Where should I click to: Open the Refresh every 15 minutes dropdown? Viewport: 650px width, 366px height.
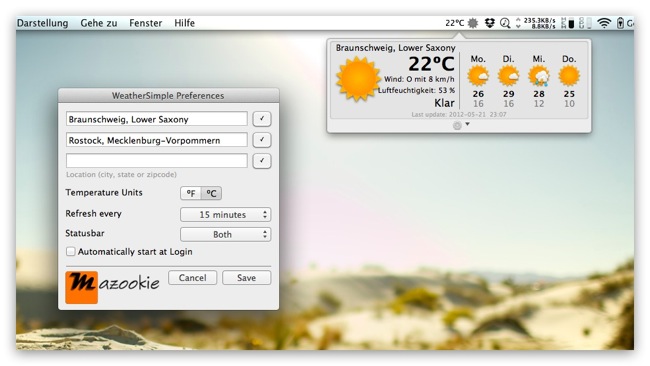click(226, 214)
